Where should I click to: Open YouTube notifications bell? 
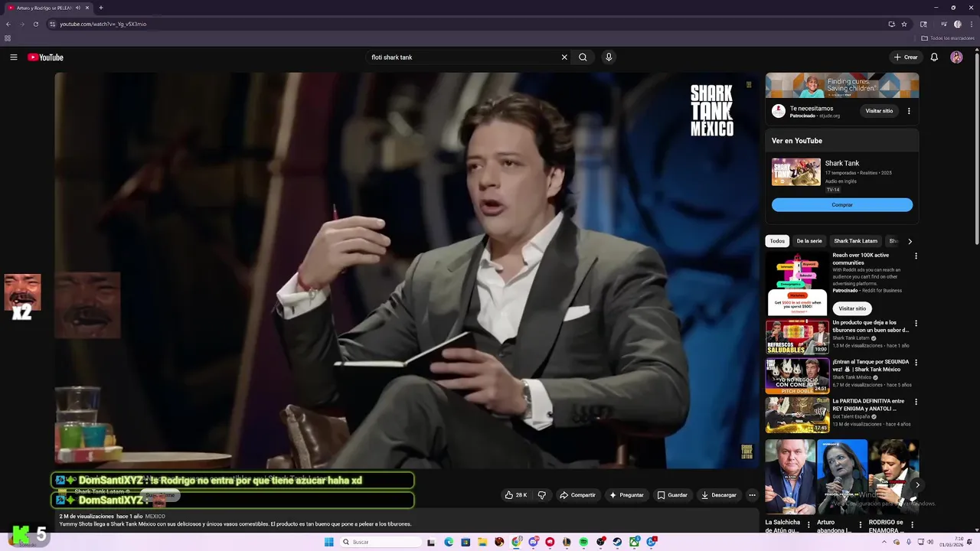(x=934, y=57)
